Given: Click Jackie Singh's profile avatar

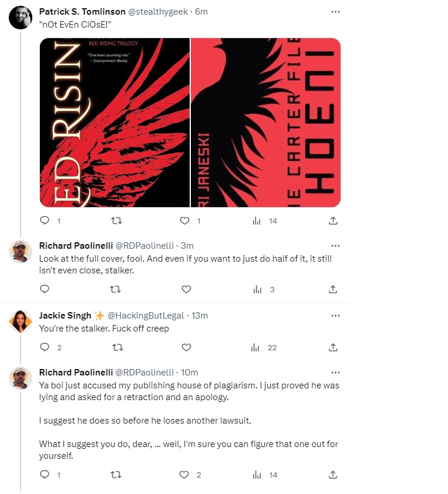Looking at the screenshot, I should click(21, 321).
